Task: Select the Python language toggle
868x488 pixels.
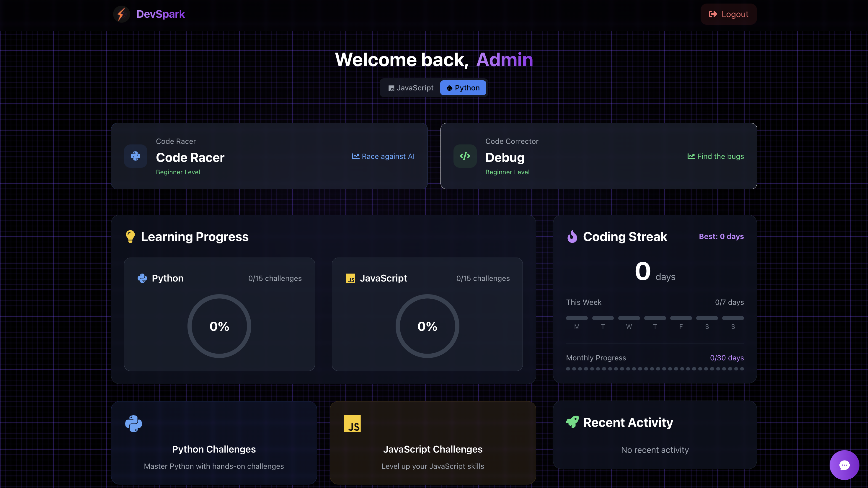Action: 463,88
